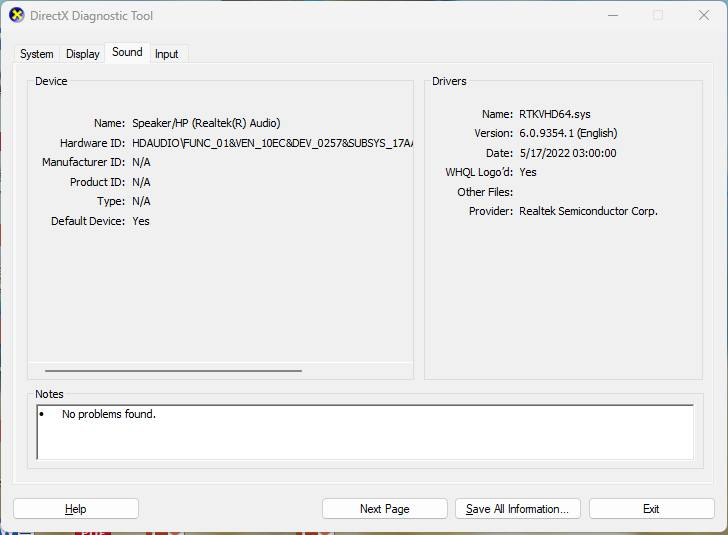
Task: Click the DirectX icon in title bar
Action: tap(16, 16)
